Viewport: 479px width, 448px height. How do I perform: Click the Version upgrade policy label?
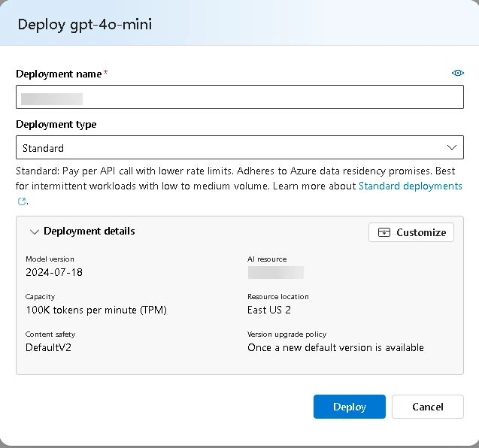point(286,334)
